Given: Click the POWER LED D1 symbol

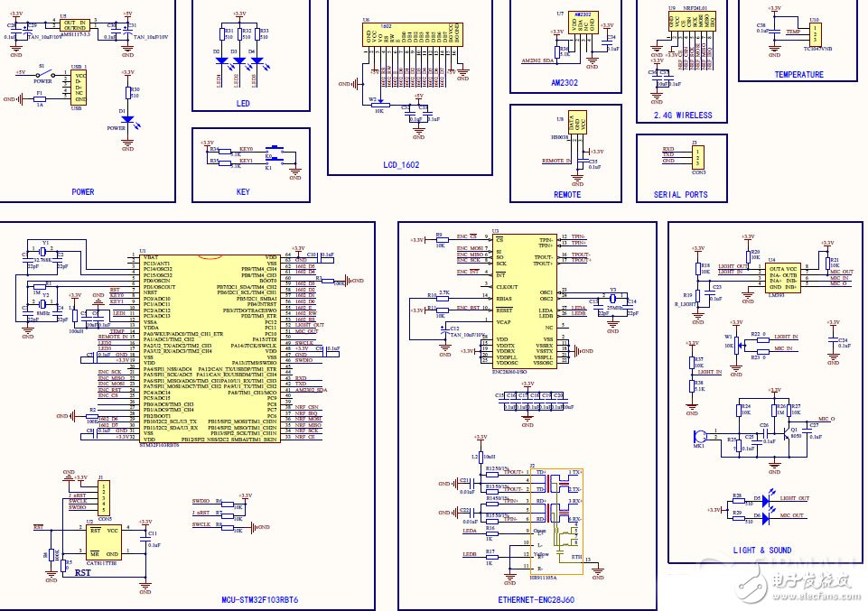Looking at the screenshot, I should [127, 119].
